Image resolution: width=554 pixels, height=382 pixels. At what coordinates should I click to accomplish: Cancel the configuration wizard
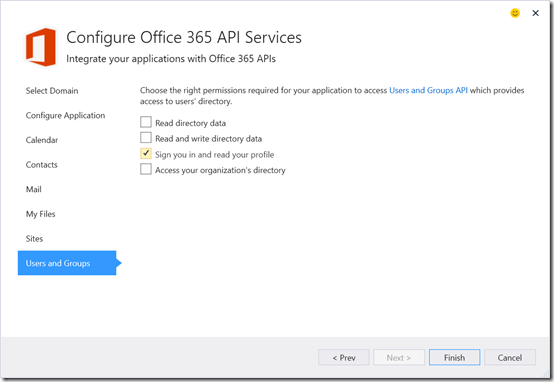510,358
